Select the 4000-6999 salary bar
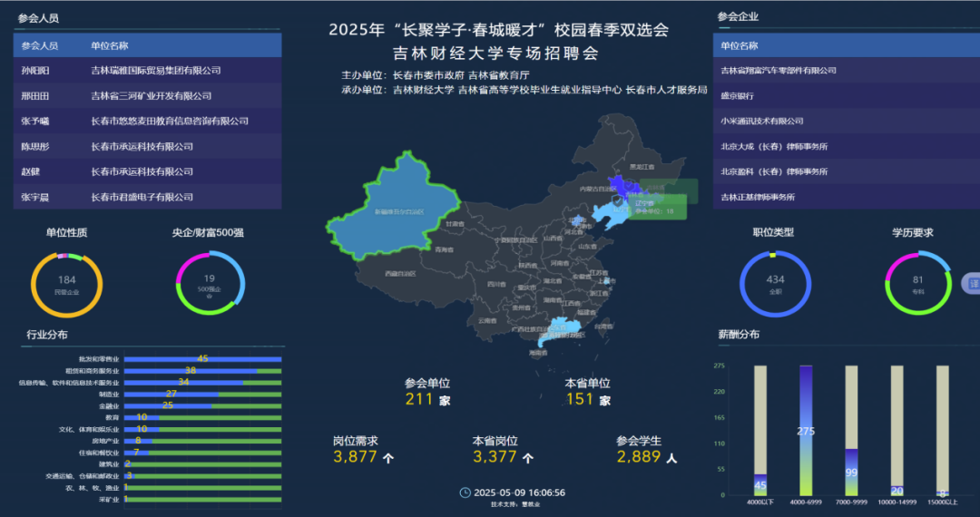Image resolution: width=980 pixels, height=517 pixels. [x=806, y=431]
